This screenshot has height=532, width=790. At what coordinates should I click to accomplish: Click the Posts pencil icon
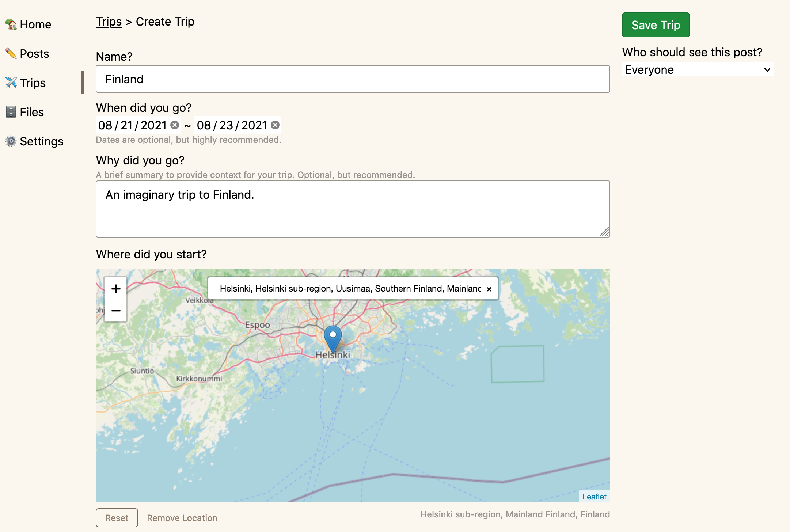click(x=11, y=54)
